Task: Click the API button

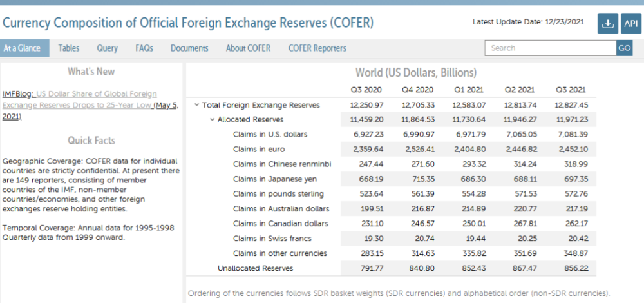Action: point(630,24)
